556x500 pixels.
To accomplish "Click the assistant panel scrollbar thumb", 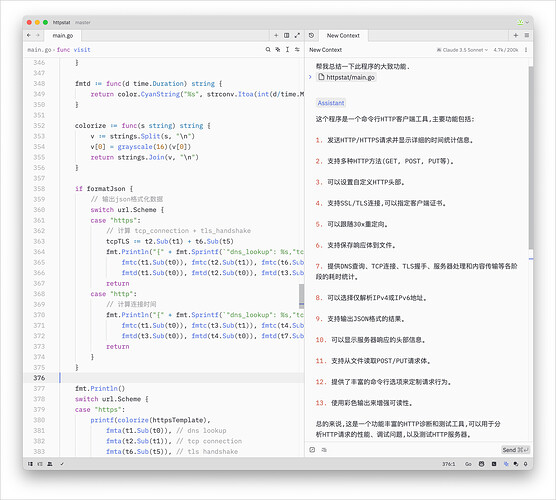I will pos(530,158).
